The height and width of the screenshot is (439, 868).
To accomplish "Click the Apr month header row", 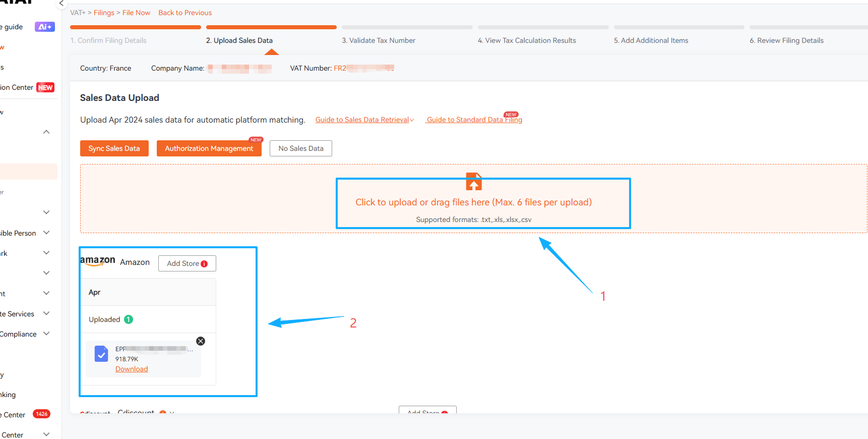I will point(149,292).
